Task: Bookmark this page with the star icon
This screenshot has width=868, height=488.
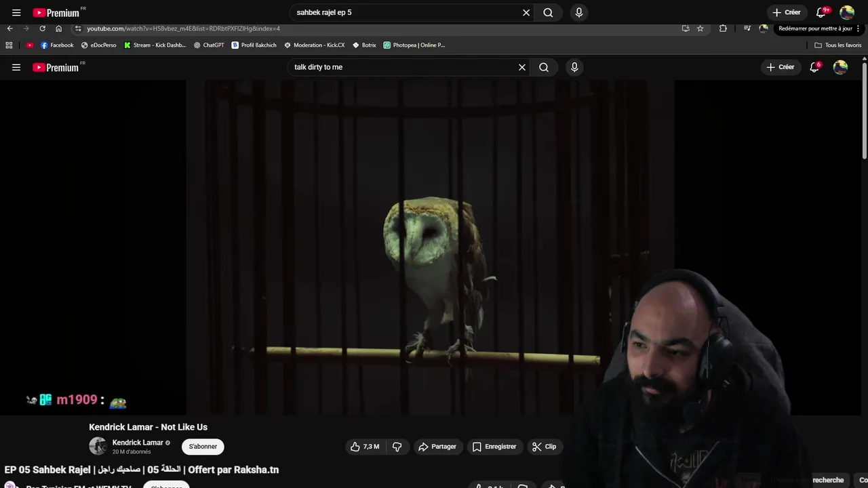Action: [701, 28]
